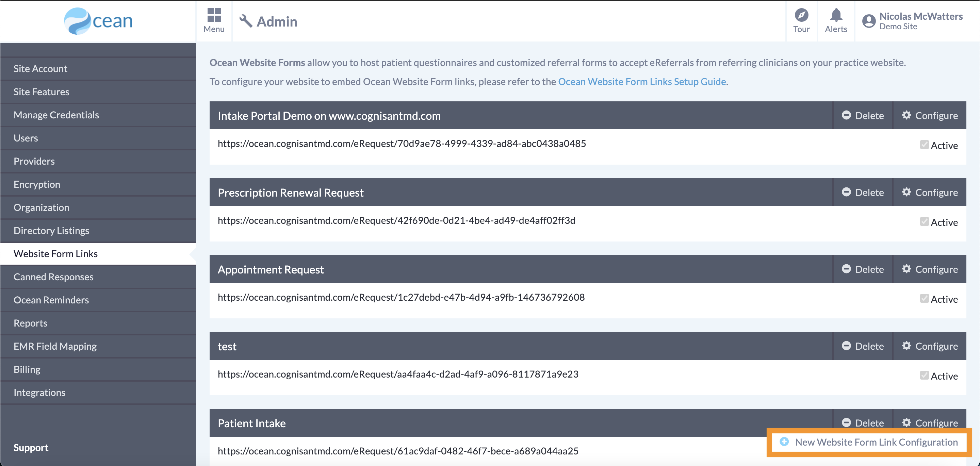Delete the Intake Portal Demo form link

point(863,115)
